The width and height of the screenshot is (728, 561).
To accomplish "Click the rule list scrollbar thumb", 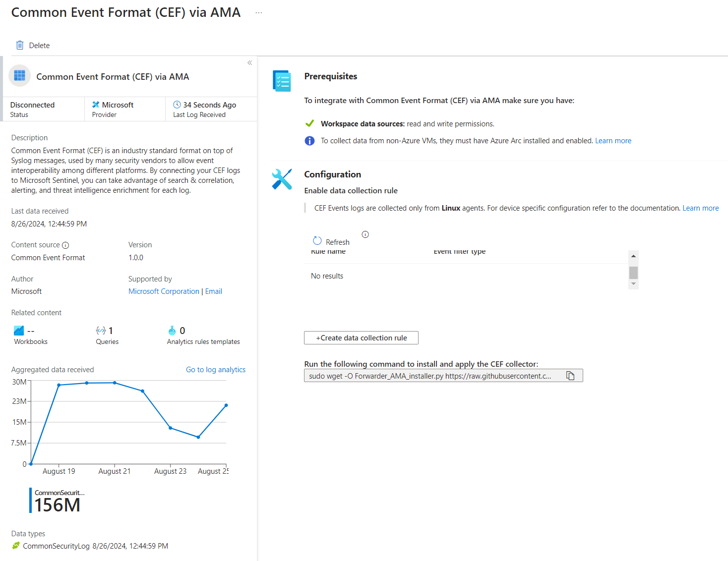I will pos(633,273).
